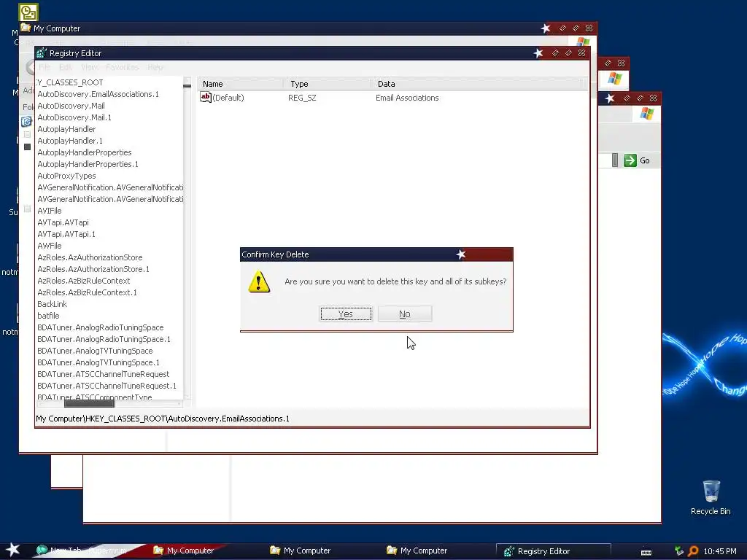Open the File menu in Registry Editor
747x560 pixels.
(44, 67)
